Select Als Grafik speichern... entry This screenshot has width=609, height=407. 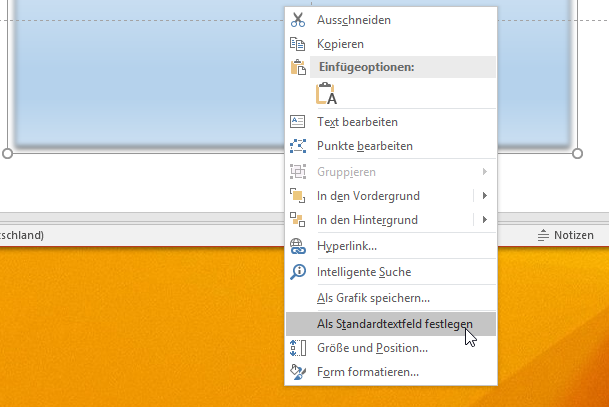point(391,298)
